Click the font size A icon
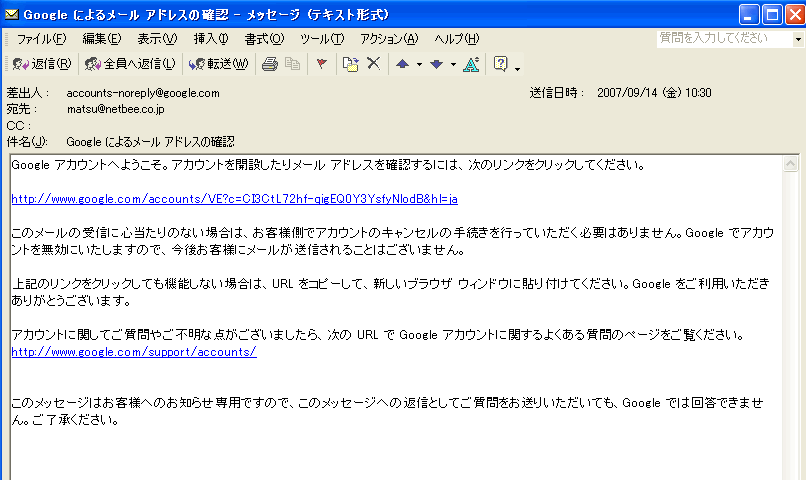806x480 pixels. click(x=471, y=64)
